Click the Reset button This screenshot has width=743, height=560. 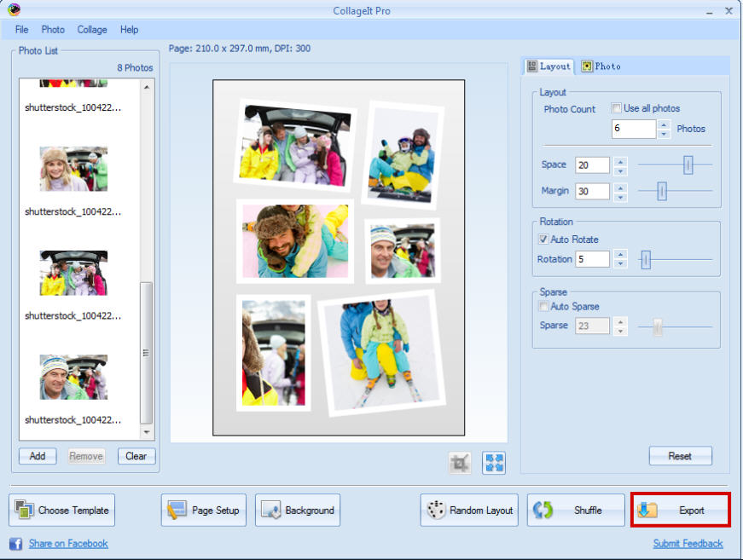(680, 456)
